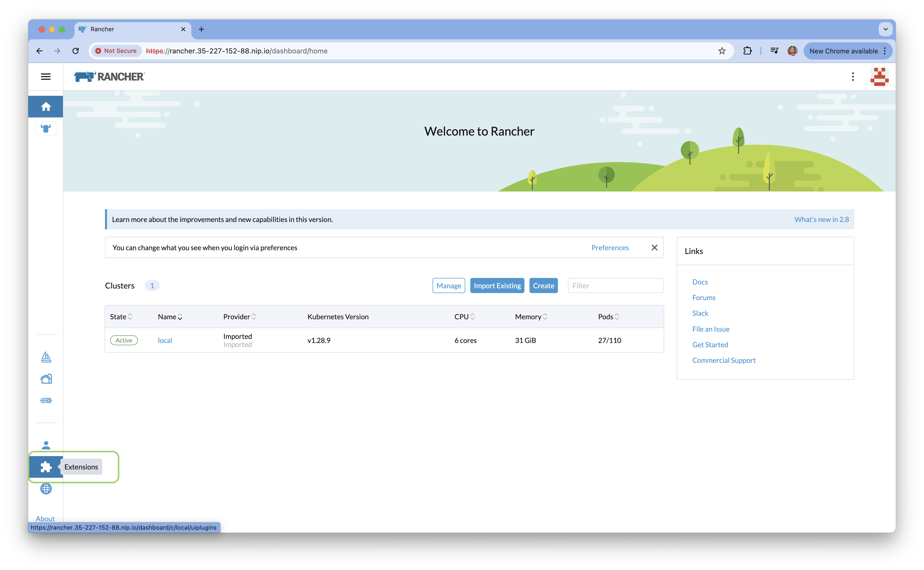Open Extensions puzzle piece icon
This screenshot has width=924, height=570.
46,467
